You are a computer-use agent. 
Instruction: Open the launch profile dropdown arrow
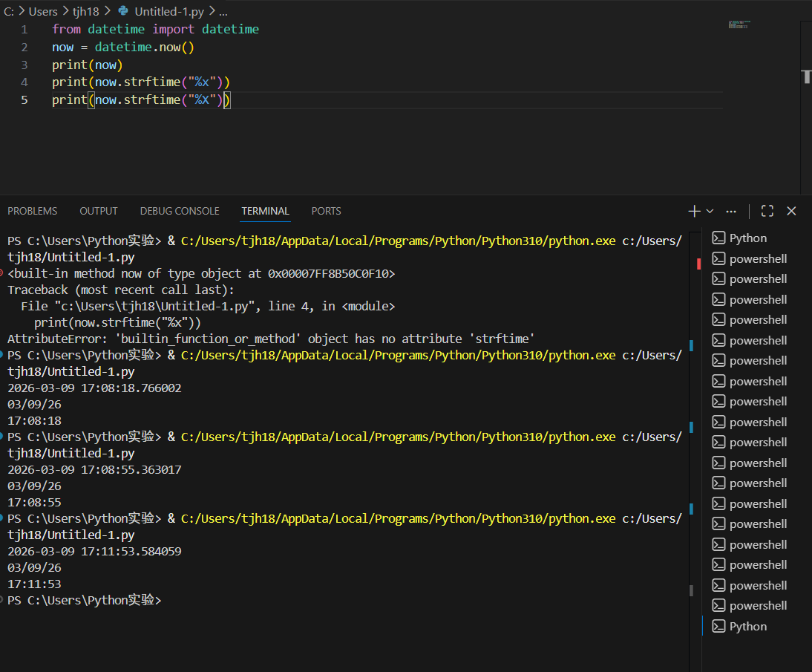coord(710,212)
